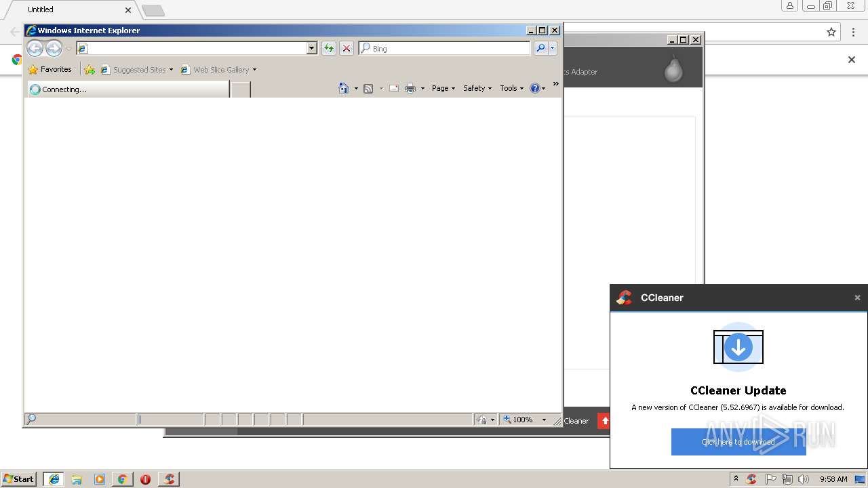Open a new tab in Internet Explorer
868x488 pixels.
pyautogui.click(x=241, y=89)
